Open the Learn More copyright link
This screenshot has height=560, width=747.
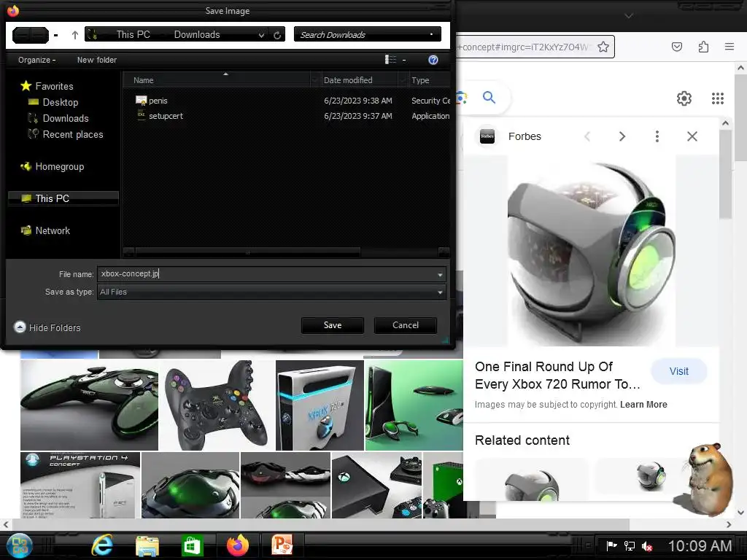tap(643, 405)
